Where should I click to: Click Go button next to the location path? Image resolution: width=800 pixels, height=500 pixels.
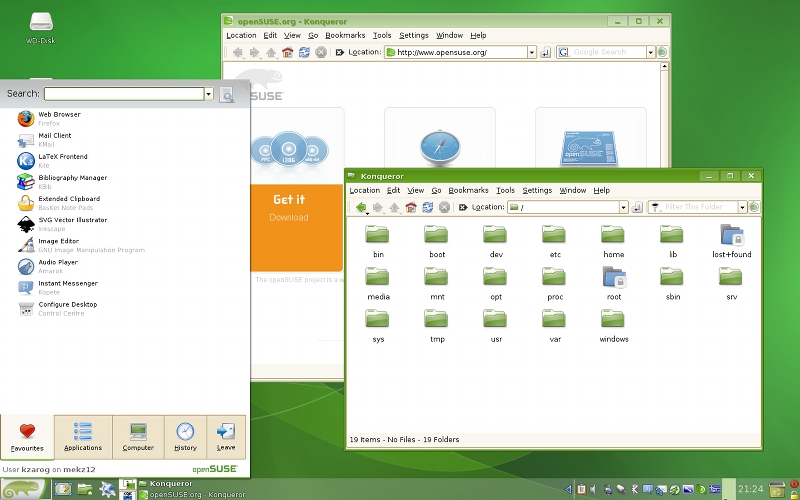click(637, 207)
